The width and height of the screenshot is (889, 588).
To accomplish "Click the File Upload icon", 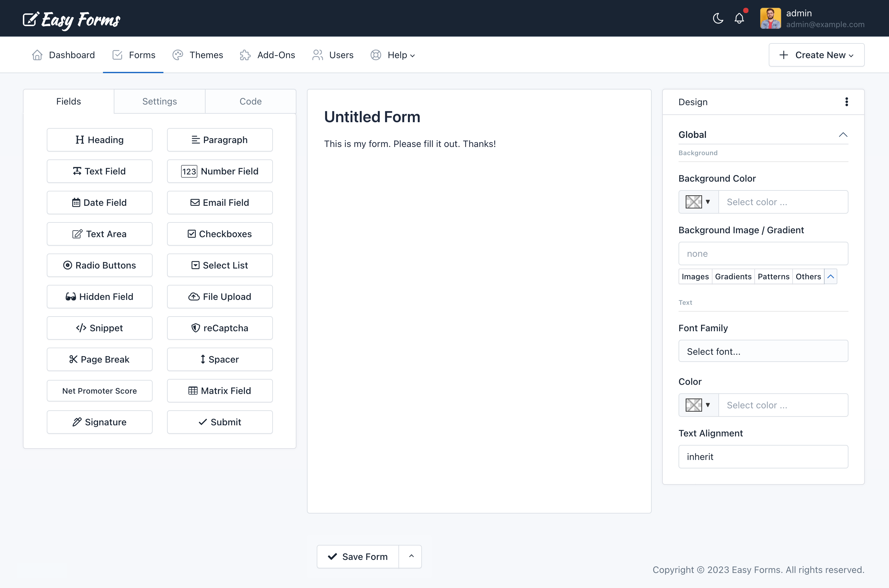I will (194, 297).
